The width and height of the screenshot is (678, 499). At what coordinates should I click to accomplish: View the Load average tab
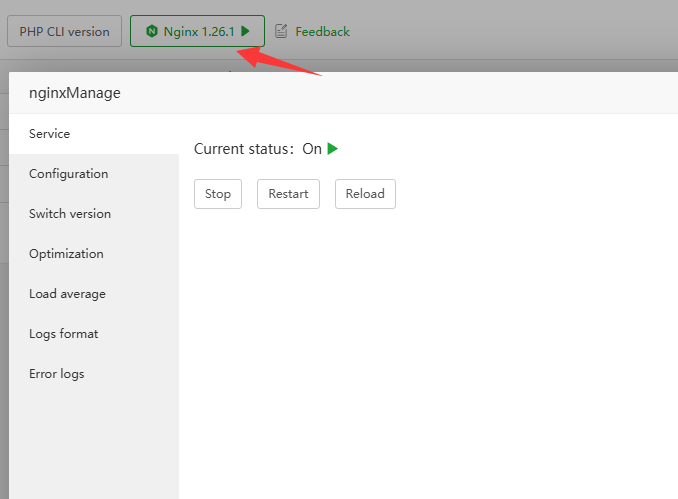67,294
